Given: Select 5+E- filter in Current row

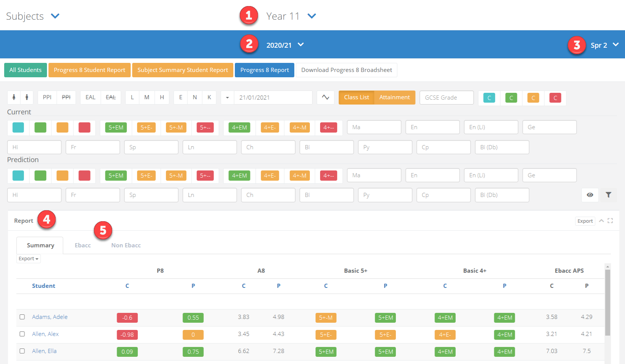Looking at the screenshot, I should point(146,128).
